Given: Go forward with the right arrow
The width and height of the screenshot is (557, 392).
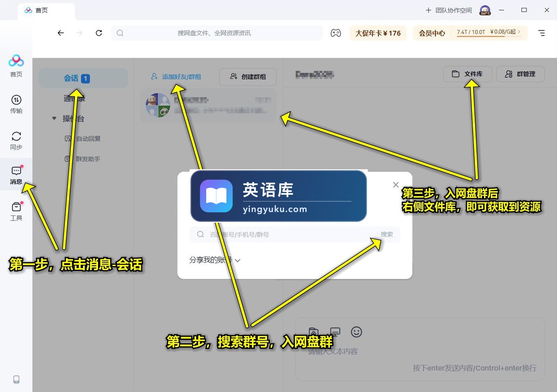Looking at the screenshot, I should coord(79,33).
